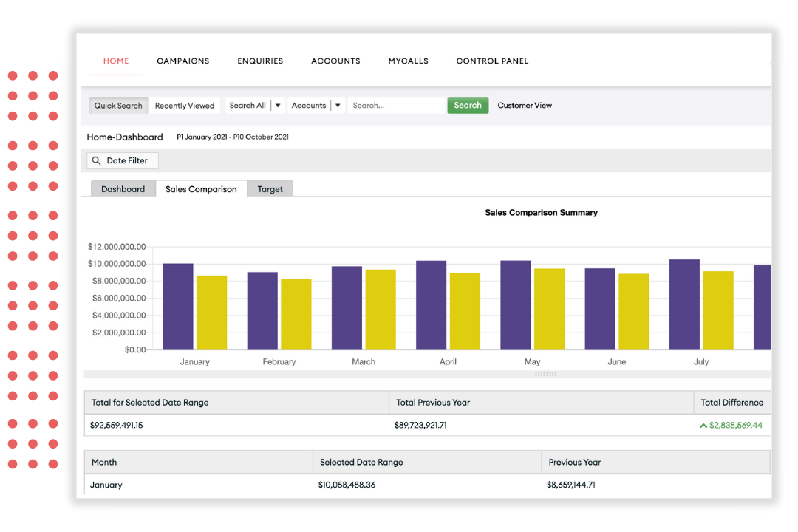Open the Enquiries section
This screenshot has height=532, width=798.
[x=260, y=61]
